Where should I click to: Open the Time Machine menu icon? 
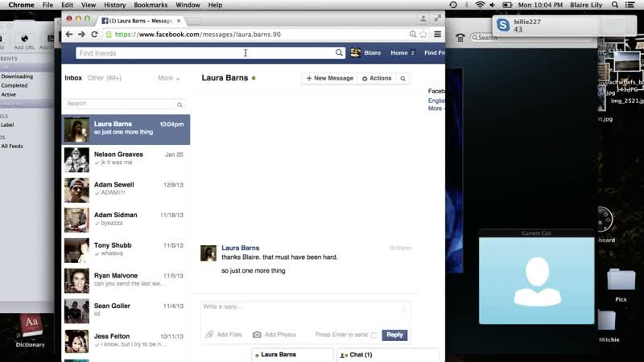[453, 5]
